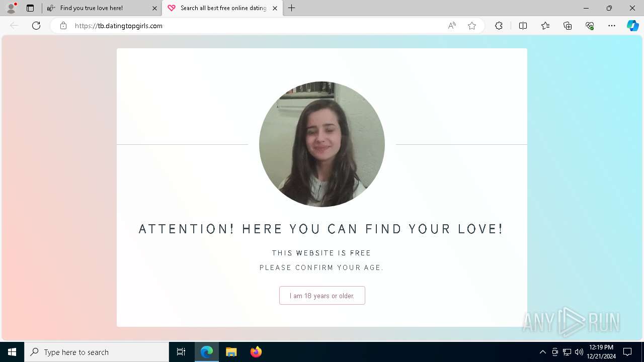
Task: Open Browser essentials heart icon
Action: click(590, 26)
